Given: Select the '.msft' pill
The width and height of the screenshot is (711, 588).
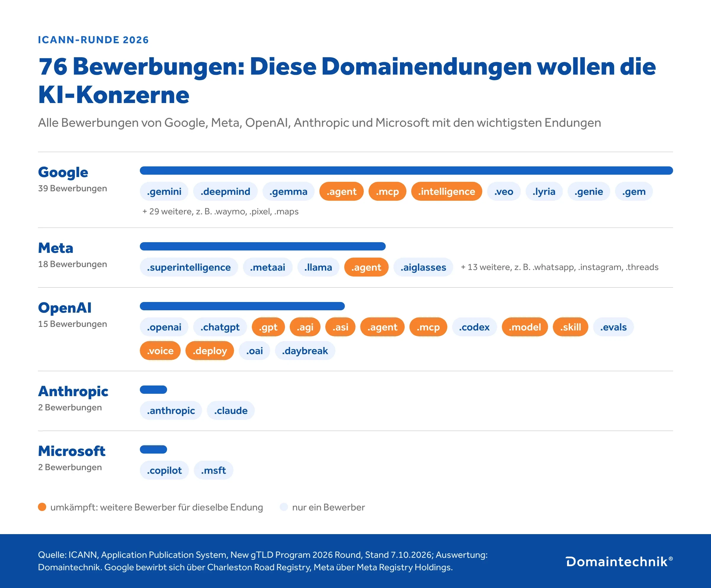Looking at the screenshot, I should [x=214, y=470].
